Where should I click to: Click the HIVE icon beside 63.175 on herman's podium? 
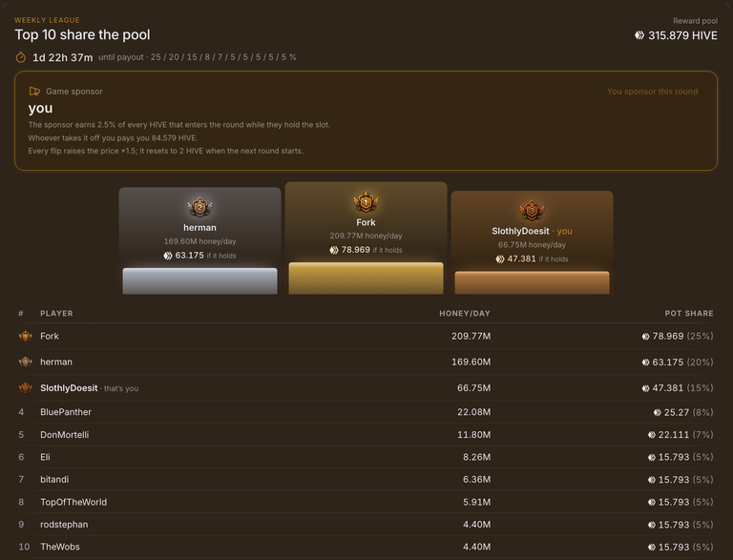pyautogui.click(x=168, y=256)
